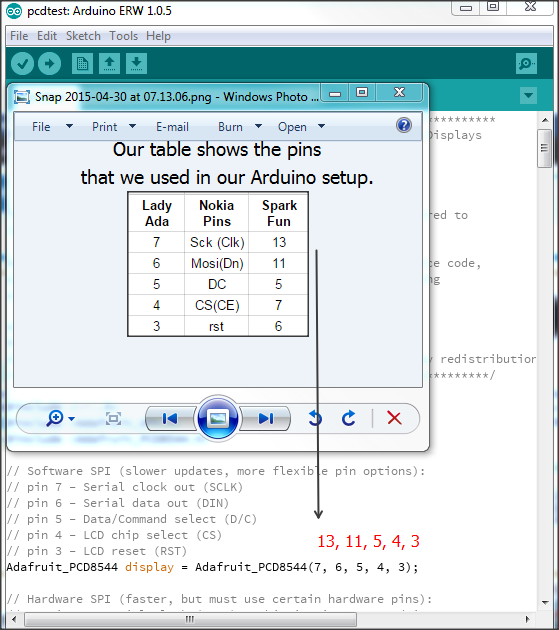Screen dimensions: 559x630
Task: Save the sketch using the down-arrow icon
Action: 136,63
